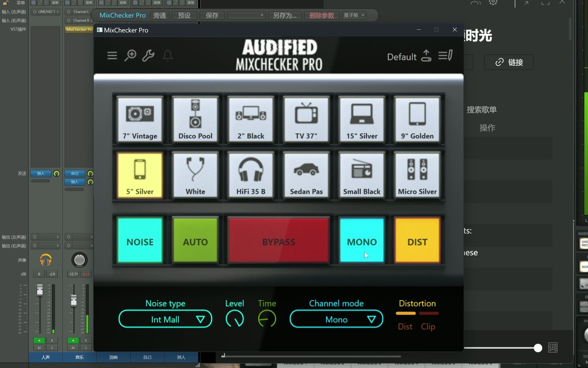Click the green send knob next to 别人 on 人声
Image resolution: width=588 pixels, height=368 pixels.
click(x=56, y=173)
